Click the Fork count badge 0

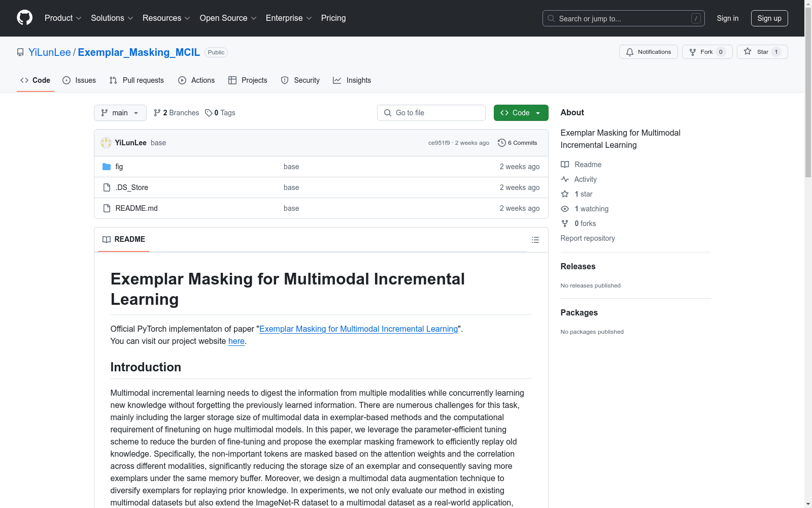click(x=721, y=52)
